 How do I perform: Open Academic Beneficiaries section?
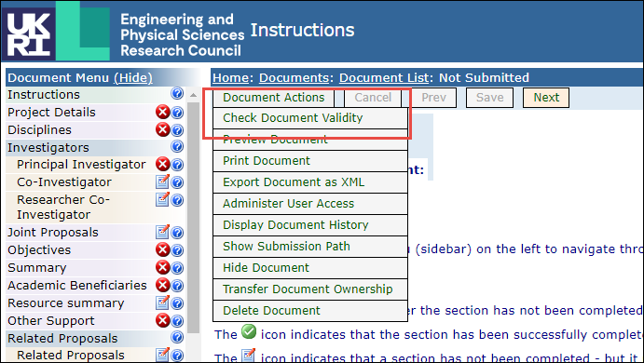click(x=77, y=285)
